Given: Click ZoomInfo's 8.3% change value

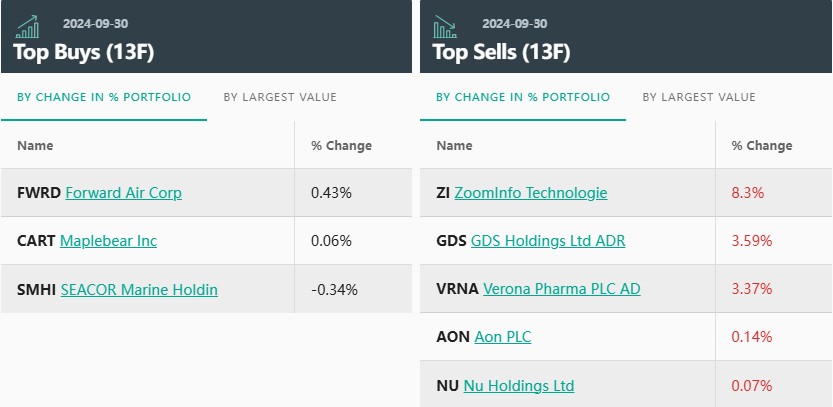Looking at the screenshot, I should pos(748,192).
